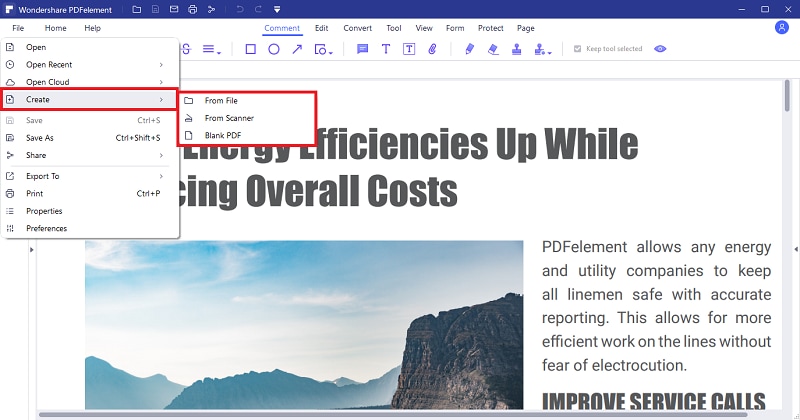Select the attachment paperclip tool
The height and width of the screenshot is (420, 800).
click(x=432, y=49)
